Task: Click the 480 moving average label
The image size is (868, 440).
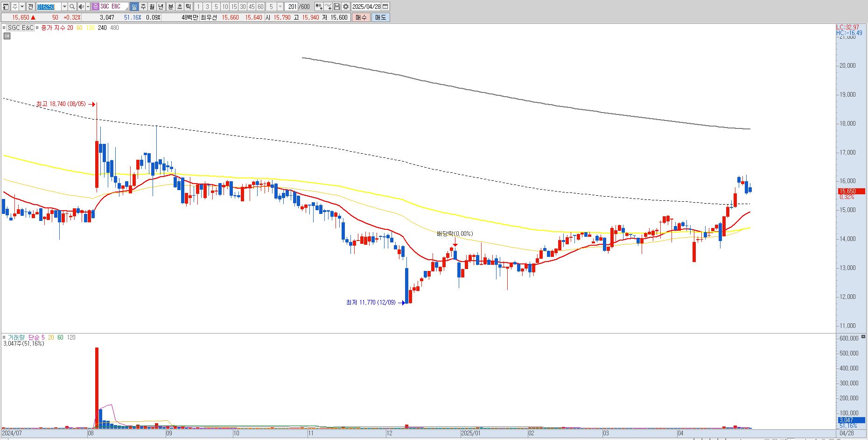Action: click(114, 28)
